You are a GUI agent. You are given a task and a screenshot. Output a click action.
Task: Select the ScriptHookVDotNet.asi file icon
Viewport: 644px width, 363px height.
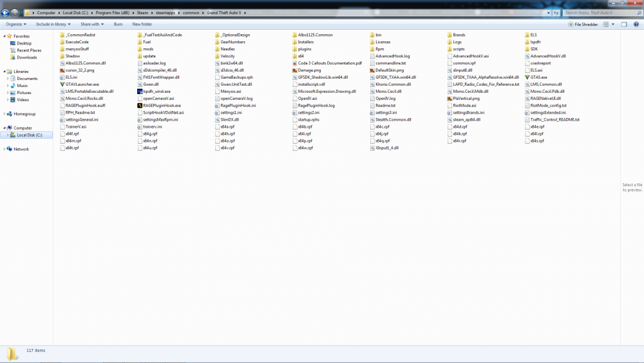pyautogui.click(x=140, y=113)
